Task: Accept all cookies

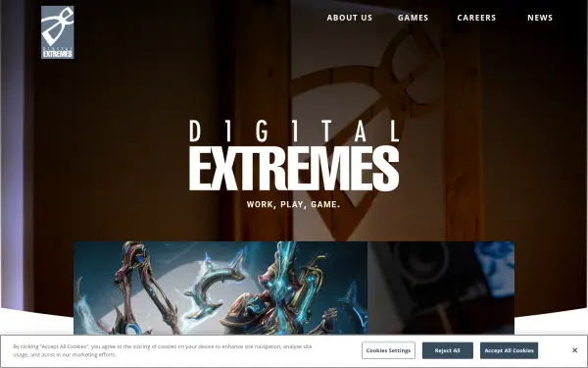Action: pyautogui.click(x=509, y=350)
